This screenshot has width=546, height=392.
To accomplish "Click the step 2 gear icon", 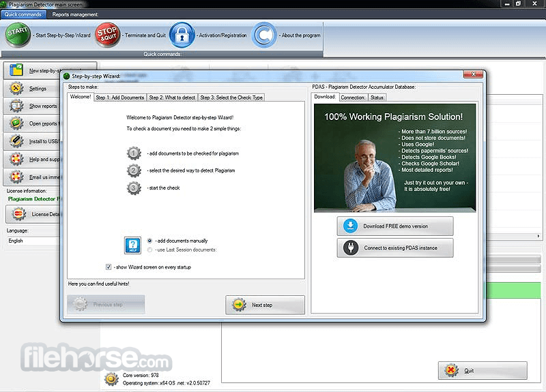I will click(x=134, y=170).
